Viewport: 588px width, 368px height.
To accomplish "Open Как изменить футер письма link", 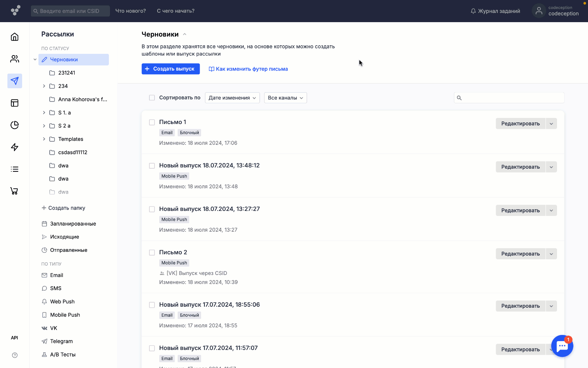I will (x=248, y=69).
